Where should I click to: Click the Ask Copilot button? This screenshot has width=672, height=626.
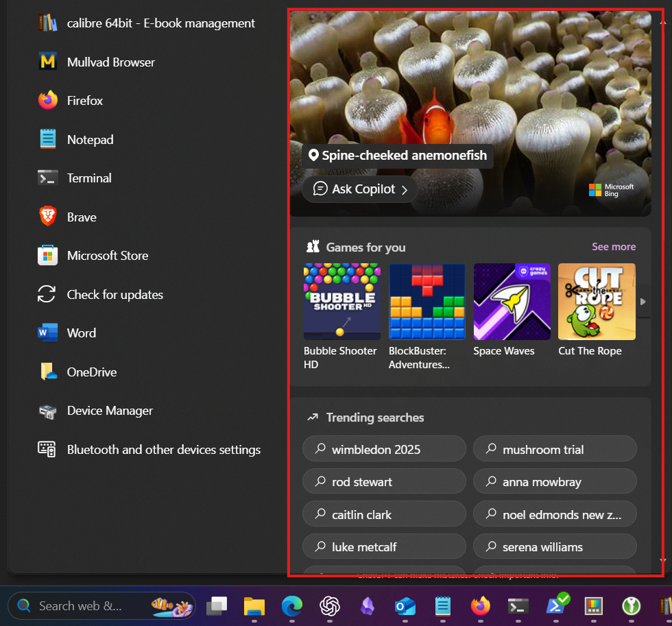pos(359,189)
